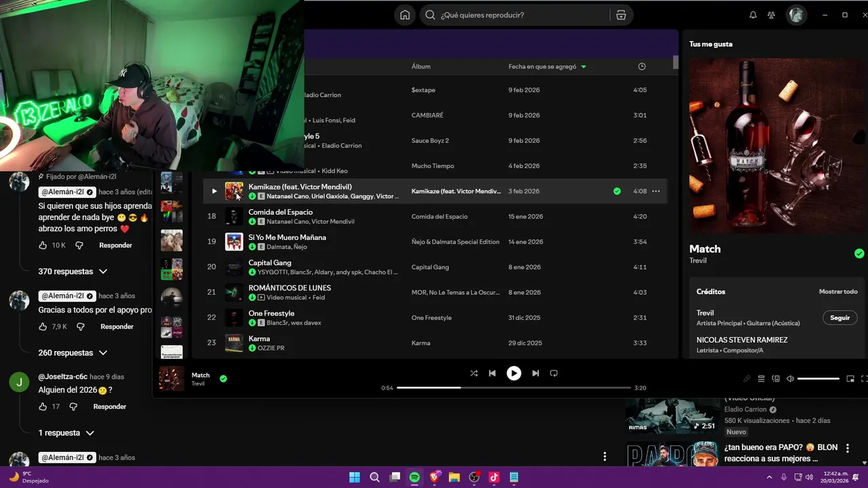Viewport: 868px width, 488px height.
Task: Open the browse icon beside Spotify search
Action: 621,15
